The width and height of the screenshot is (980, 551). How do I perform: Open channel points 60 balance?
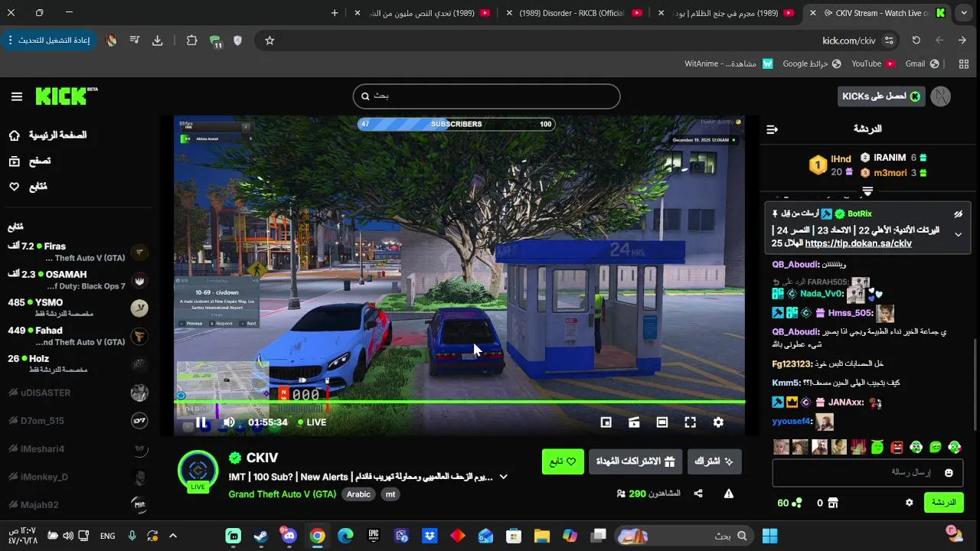tap(789, 503)
